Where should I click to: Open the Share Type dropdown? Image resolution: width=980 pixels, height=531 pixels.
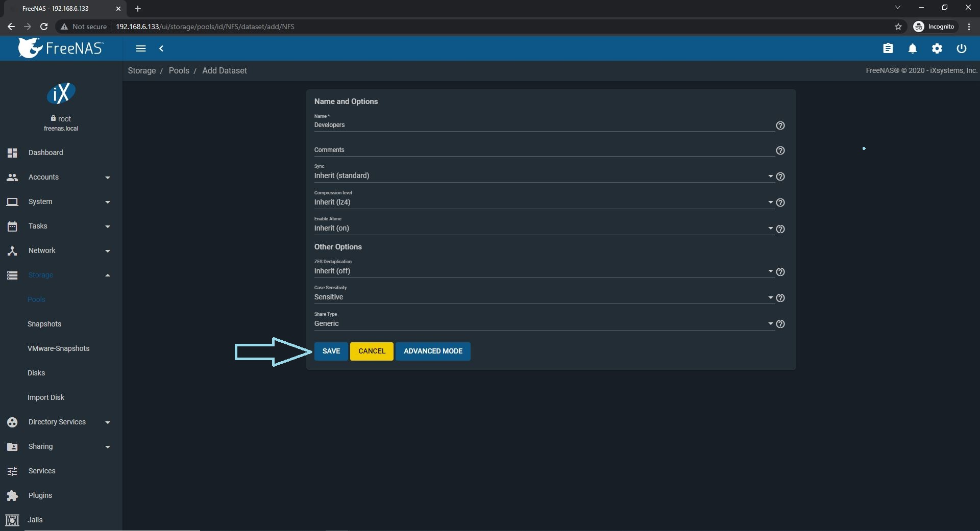pyautogui.click(x=544, y=323)
